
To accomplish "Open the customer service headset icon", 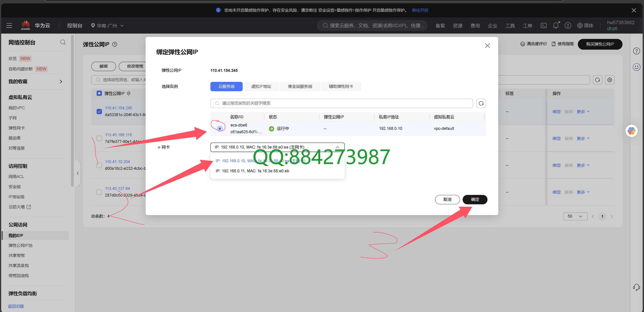I will (x=636, y=287).
